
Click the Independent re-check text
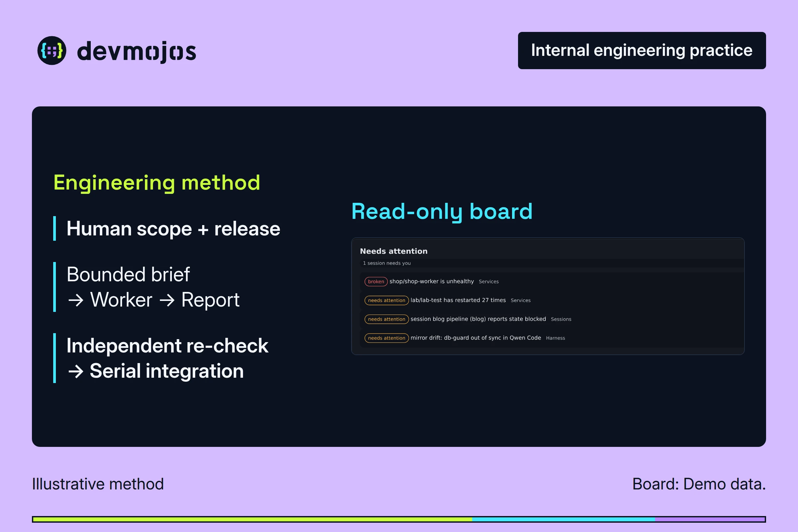[x=167, y=345]
